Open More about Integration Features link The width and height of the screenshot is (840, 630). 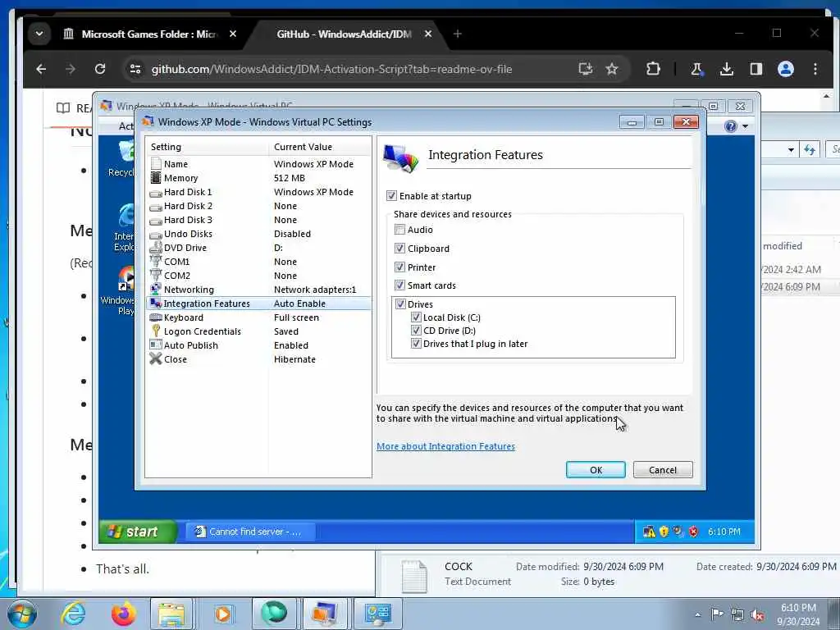click(445, 446)
